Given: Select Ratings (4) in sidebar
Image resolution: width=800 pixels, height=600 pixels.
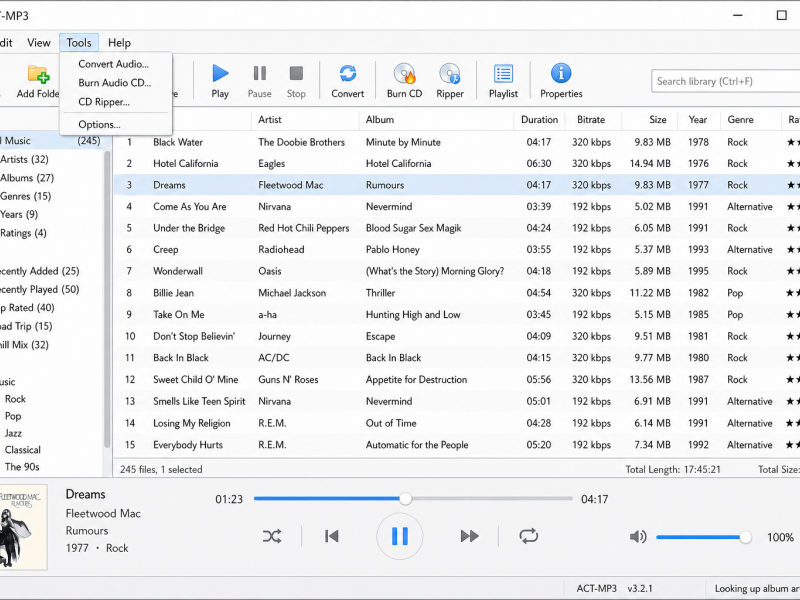Looking at the screenshot, I should point(23,233).
